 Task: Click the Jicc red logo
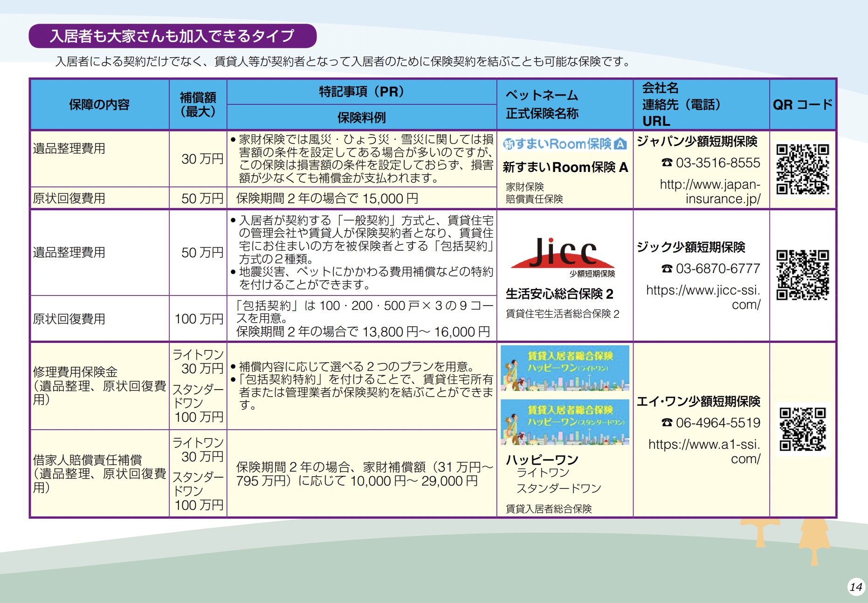563,257
